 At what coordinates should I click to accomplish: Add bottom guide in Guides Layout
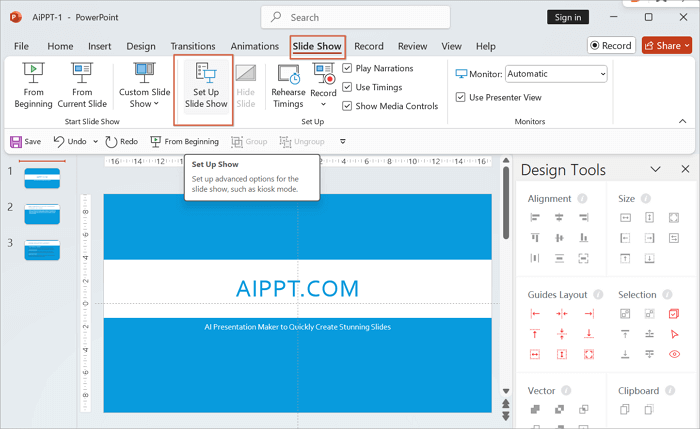pyautogui.click(x=589, y=333)
